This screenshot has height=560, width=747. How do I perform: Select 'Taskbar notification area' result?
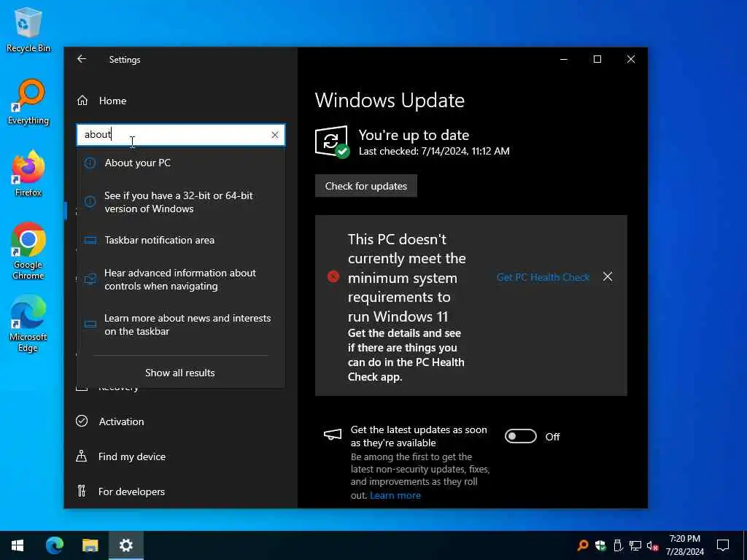tap(181, 240)
